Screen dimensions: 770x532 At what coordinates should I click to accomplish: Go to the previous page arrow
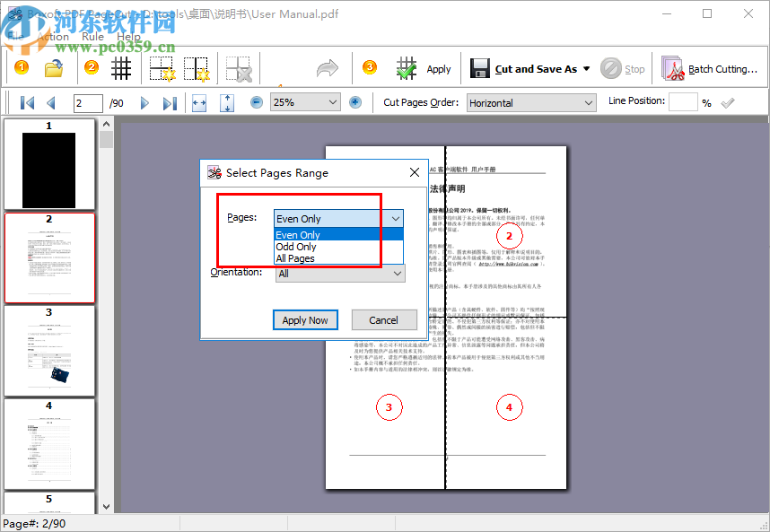[x=52, y=102]
